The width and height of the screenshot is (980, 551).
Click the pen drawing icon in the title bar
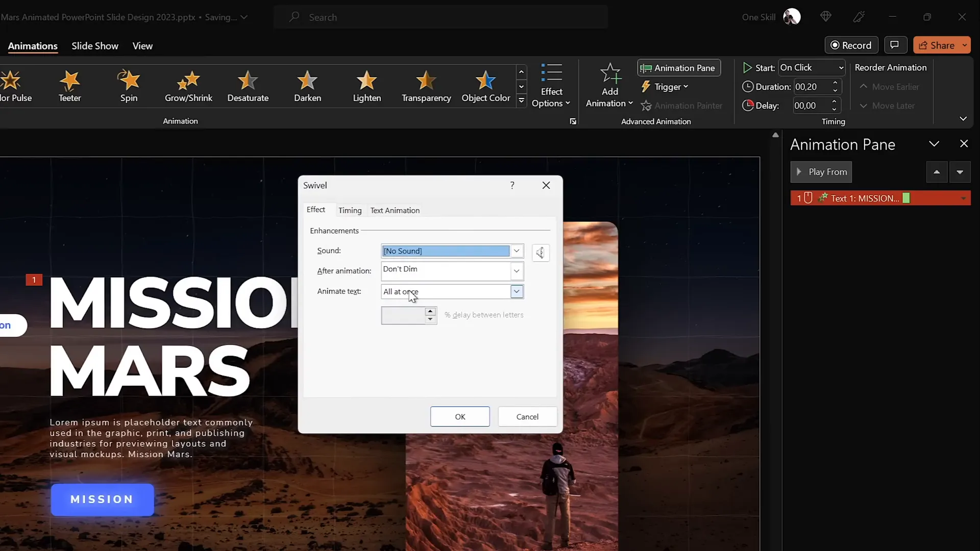point(859,17)
